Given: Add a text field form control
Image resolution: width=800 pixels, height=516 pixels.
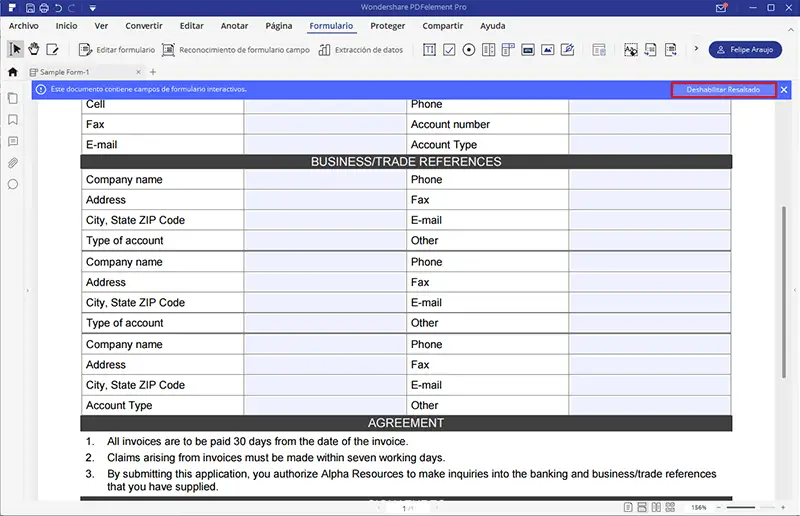Looking at the screenshot, I should (430, 50).
